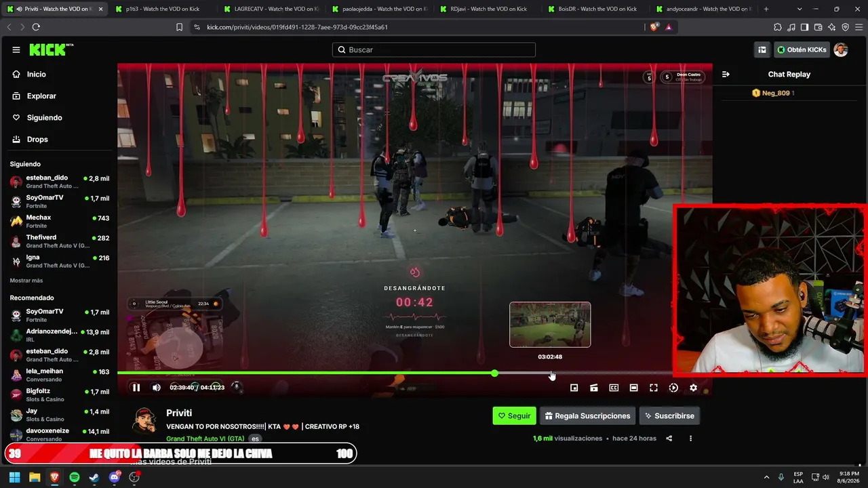Open the playback speed control
This screenshot has width=868, height=488.
[673, 388]
